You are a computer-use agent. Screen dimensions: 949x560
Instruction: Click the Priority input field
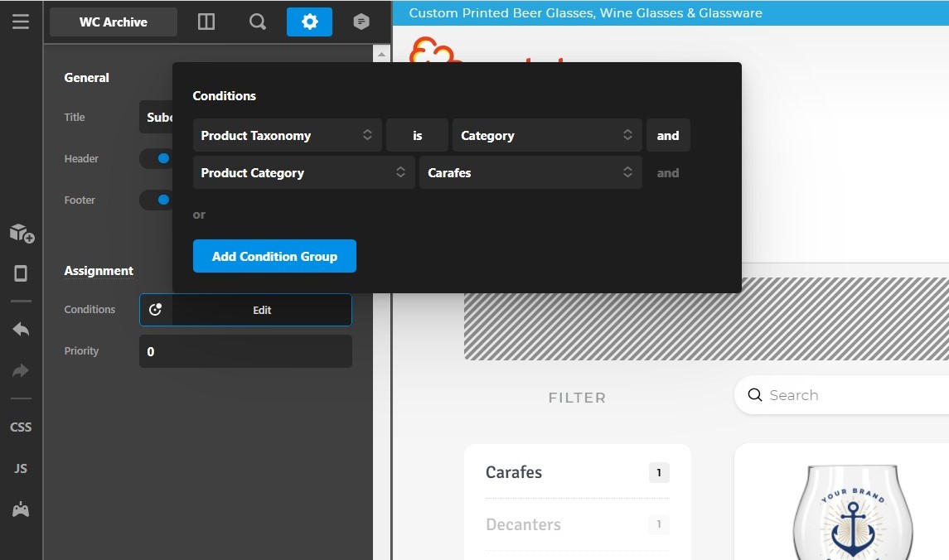click(x=245, y=351)
